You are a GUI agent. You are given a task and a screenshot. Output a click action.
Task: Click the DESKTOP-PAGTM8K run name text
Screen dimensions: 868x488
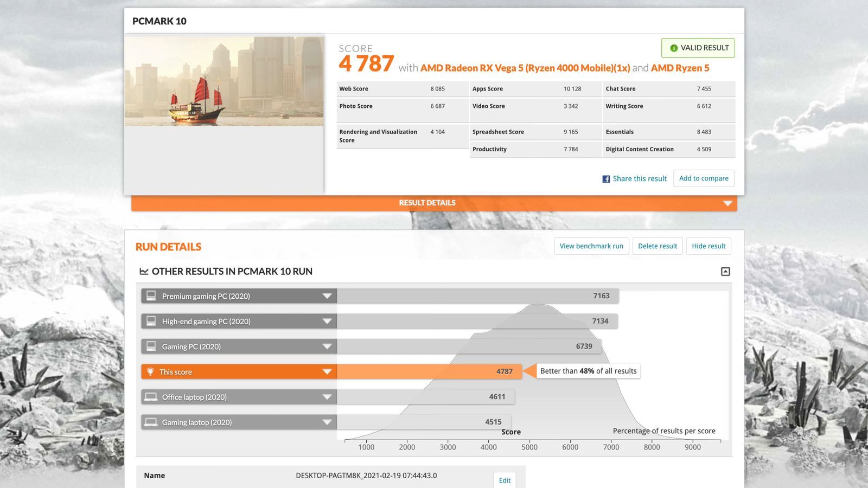pos(366,476)
